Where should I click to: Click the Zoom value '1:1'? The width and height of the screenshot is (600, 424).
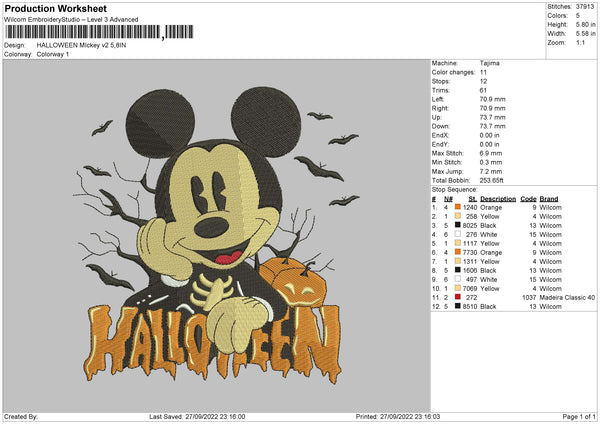(580, 42)
